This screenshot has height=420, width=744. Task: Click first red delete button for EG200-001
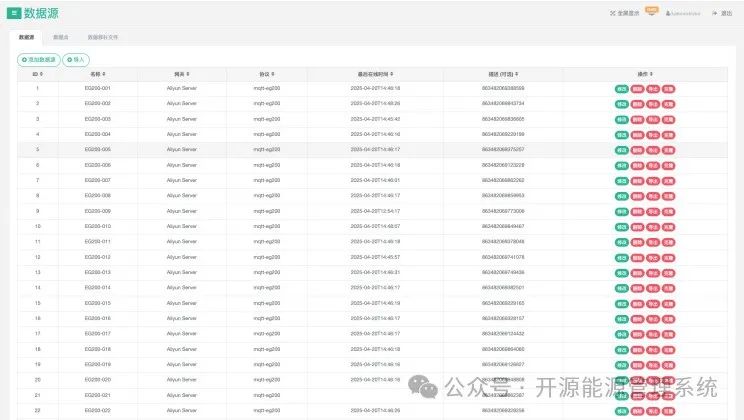(x=637, y=89)
